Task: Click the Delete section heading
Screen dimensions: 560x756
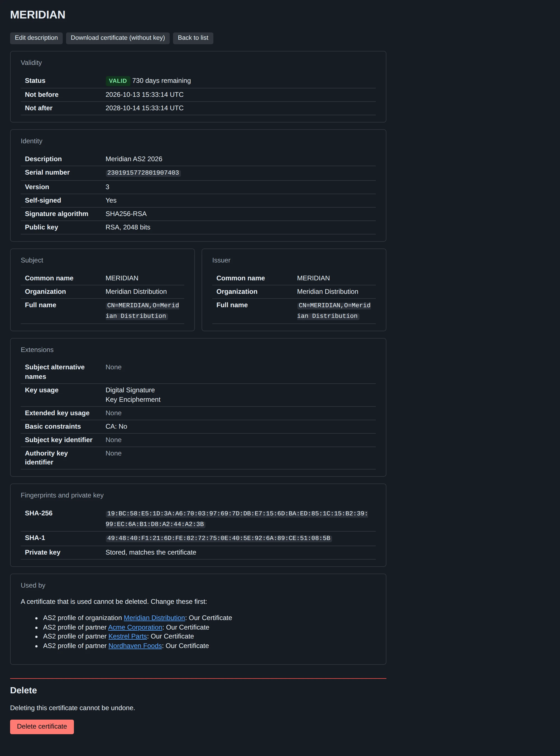Action: pyautogui.click(x=24, y=690)
